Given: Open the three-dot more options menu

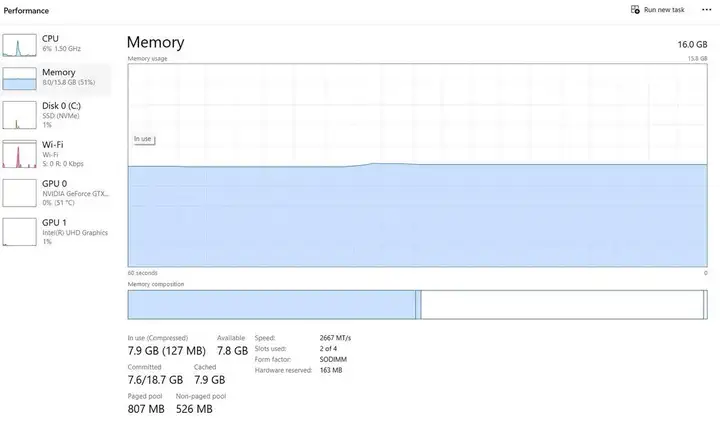Looking at the screenshot, I should (706, 10).
